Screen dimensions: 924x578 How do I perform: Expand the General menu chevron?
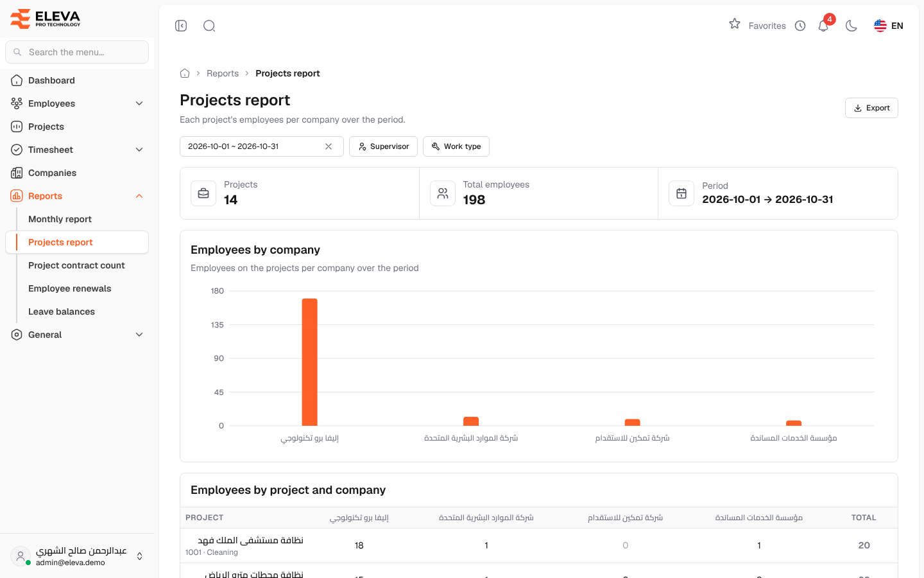pos(139,335)
